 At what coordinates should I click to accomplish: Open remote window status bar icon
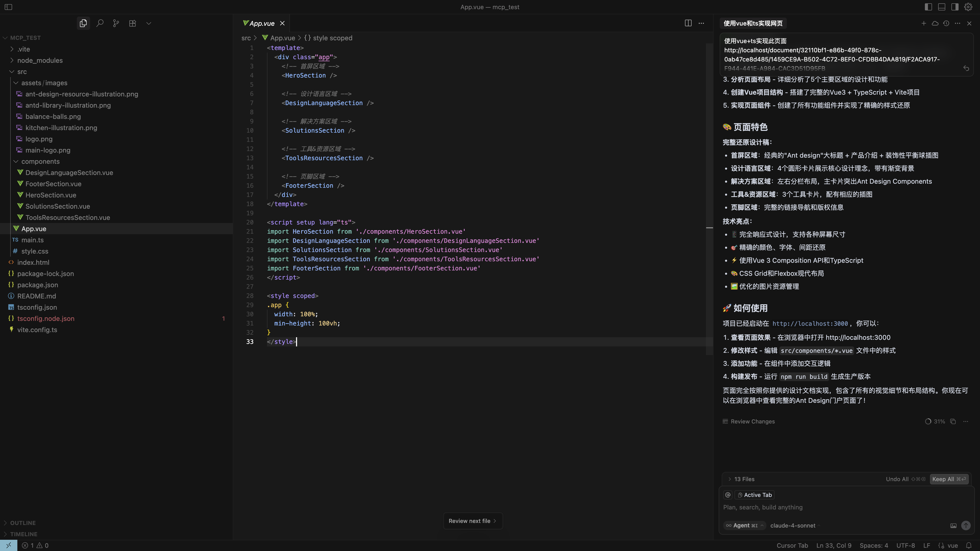8,545
